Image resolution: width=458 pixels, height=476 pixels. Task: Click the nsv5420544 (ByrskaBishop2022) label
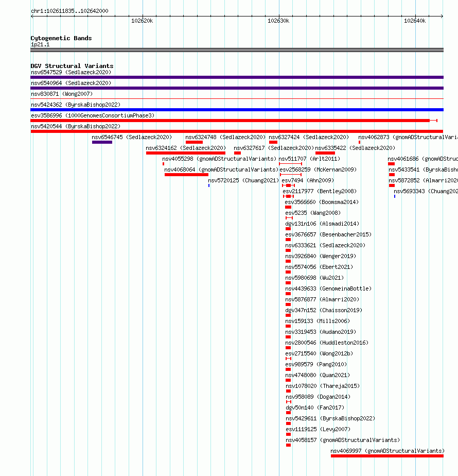coord(76,126)
